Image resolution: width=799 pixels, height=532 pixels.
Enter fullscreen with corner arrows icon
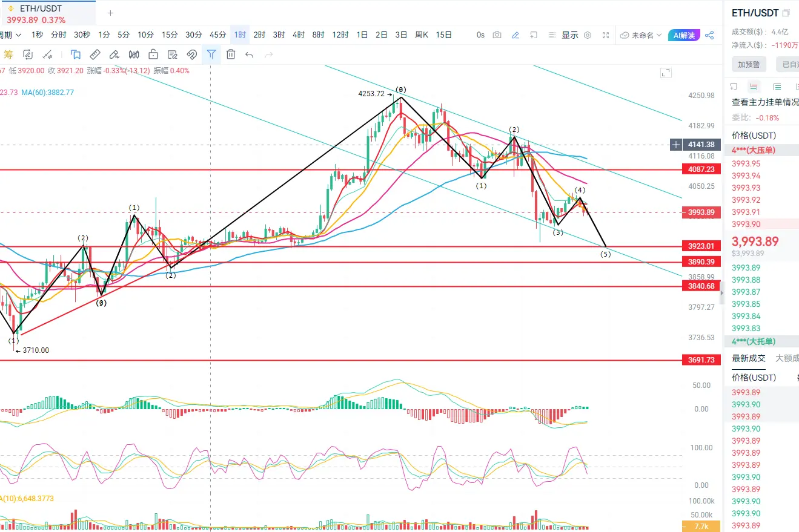point(606,35)
